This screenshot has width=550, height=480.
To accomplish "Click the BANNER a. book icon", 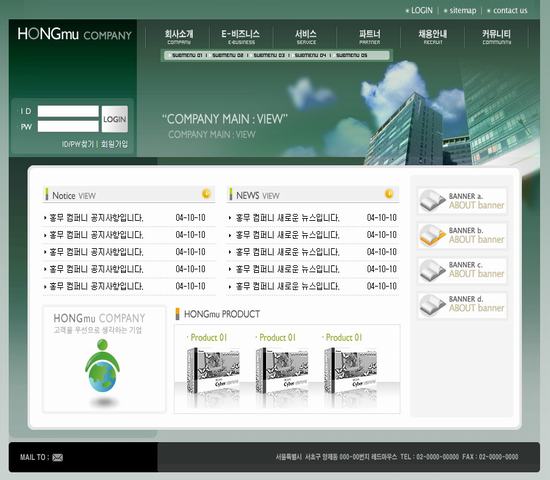I will tap(432, 201).
